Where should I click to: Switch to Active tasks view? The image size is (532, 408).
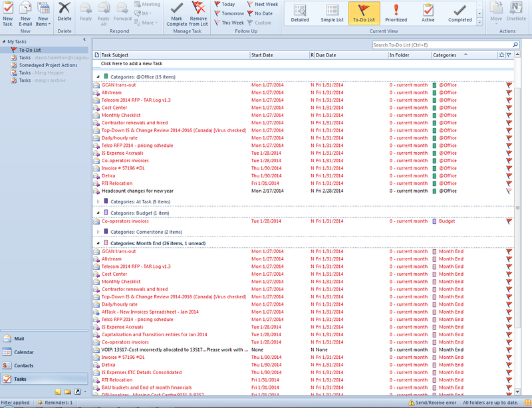(x=428, y=13)
